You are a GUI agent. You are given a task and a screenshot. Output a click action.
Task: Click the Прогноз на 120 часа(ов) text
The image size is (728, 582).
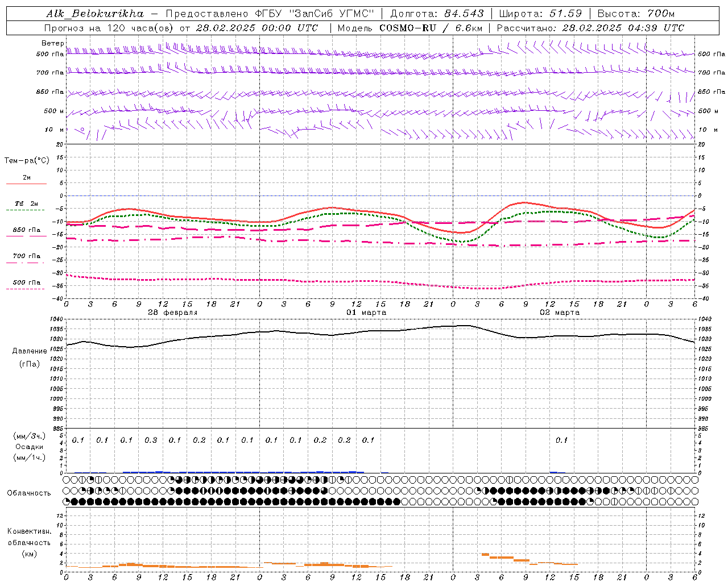pos(110,28)
